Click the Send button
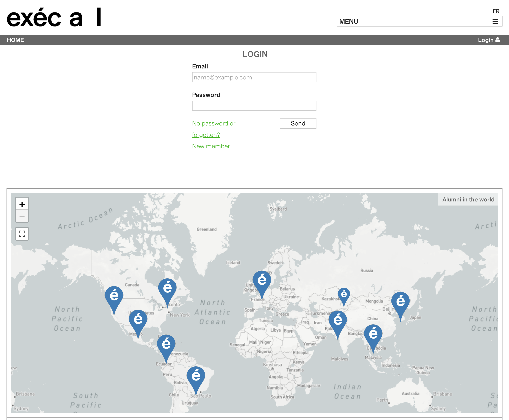Screen dimensions: 509x420 point(298,123)
